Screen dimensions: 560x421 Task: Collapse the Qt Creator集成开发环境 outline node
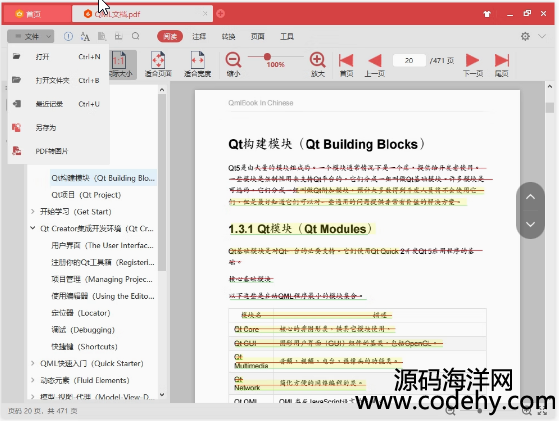(32, 228)
